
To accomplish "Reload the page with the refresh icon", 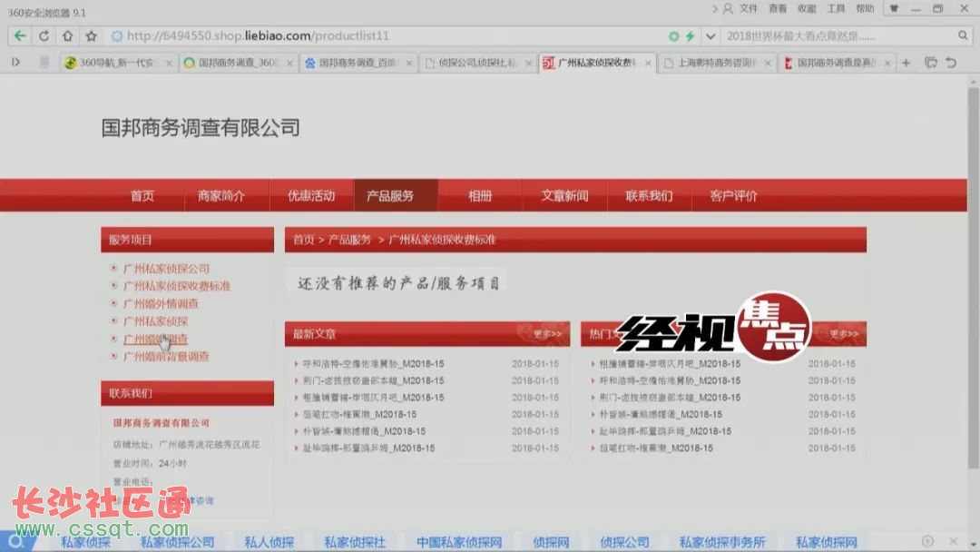I will 44,35.
